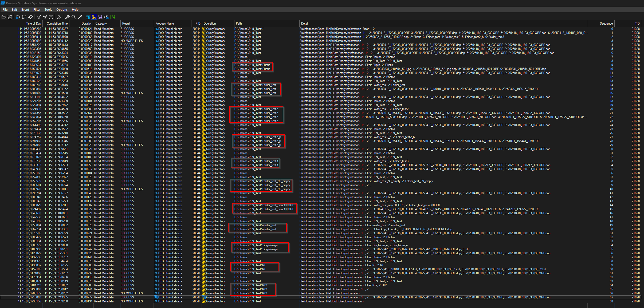644x308 pixels.
Task: Click the Jump to arrow icon
Action: pos(80,17)
